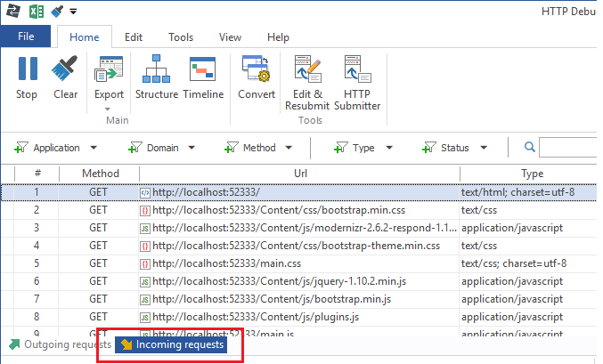Click the search magnifier icon
The height and width of the screenshot is (364, 603).
530,147
